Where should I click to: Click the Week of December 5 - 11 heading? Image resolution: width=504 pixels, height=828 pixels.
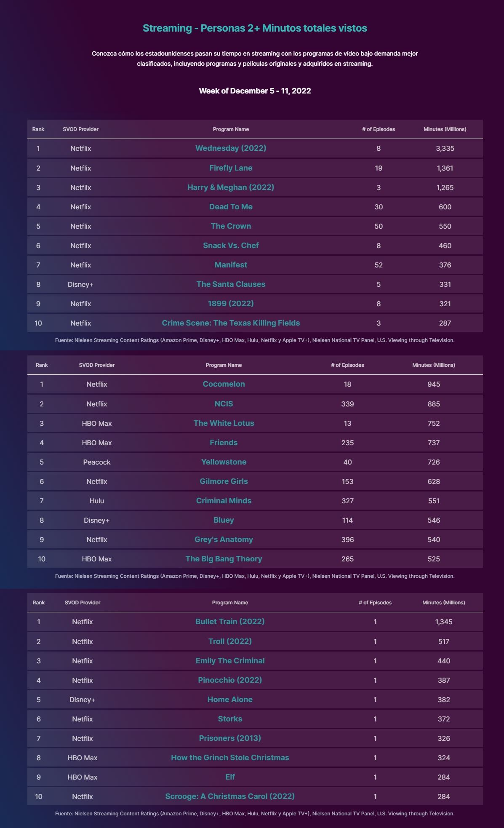[255, 91]
